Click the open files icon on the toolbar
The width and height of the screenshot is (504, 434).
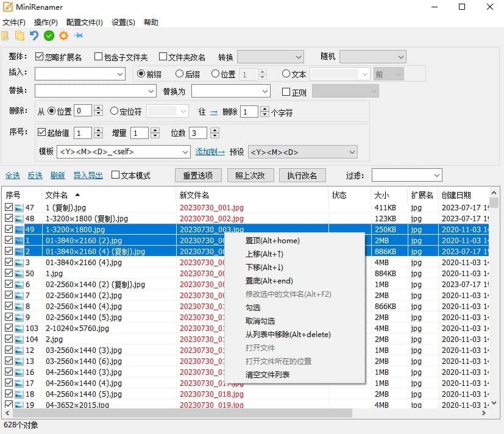tap(5, 35)
